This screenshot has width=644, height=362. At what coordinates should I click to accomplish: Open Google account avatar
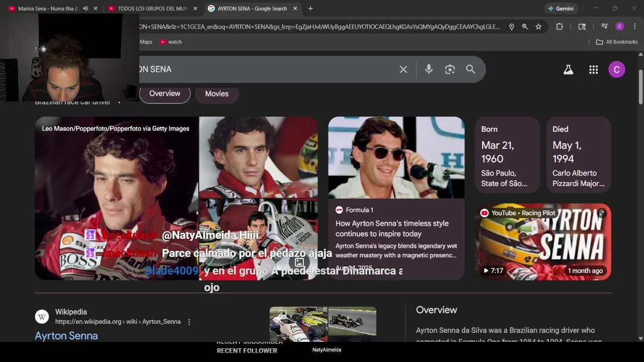[x=617, y=69]
